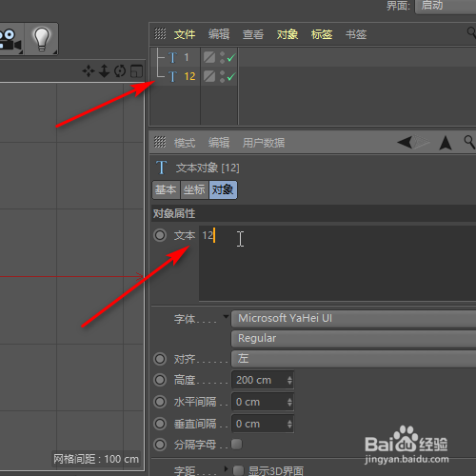The width and height of the screenshot is (476, 476).
Task: Open the Regular font style dropdown
Action: coord(353,338)
